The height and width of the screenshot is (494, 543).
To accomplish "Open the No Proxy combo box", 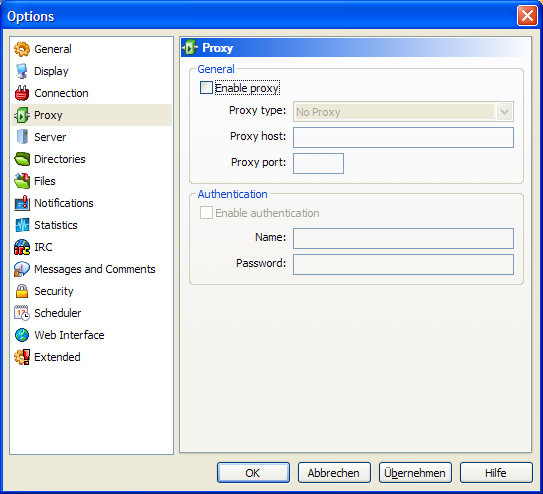I will pyautogui.click(x=403, y=112).
